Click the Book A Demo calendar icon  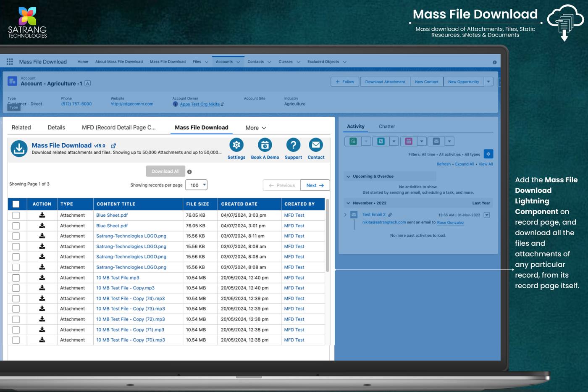pyautogui.click(x=265, y=145)
